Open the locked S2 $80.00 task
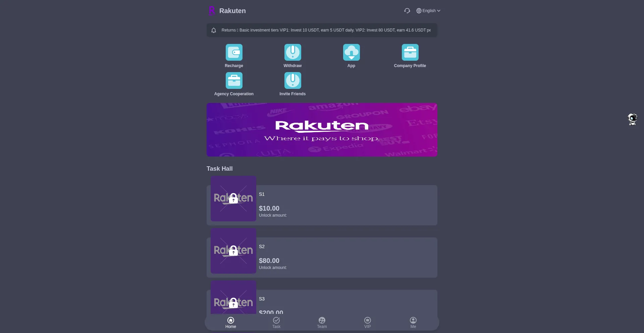 pos(322,257)
